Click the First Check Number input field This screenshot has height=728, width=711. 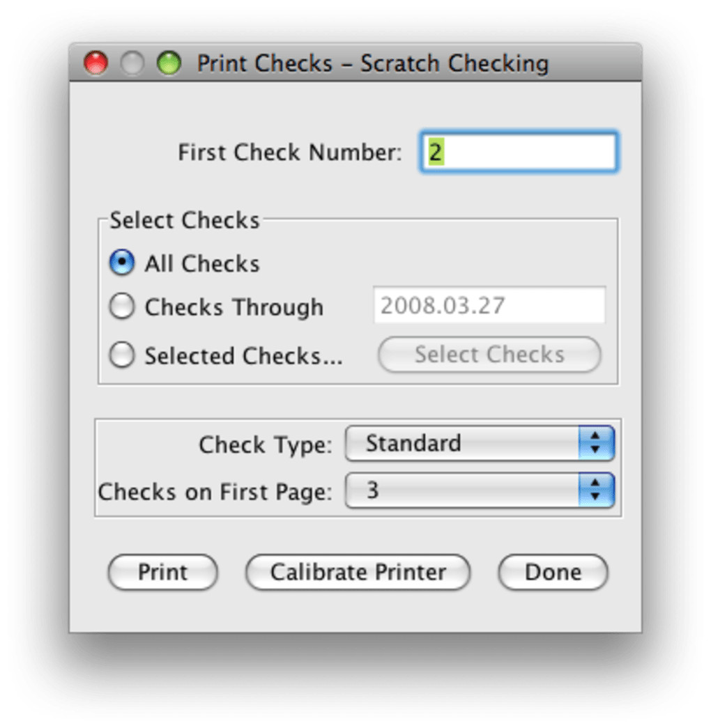pyautogui.click(x=519, y=153)
